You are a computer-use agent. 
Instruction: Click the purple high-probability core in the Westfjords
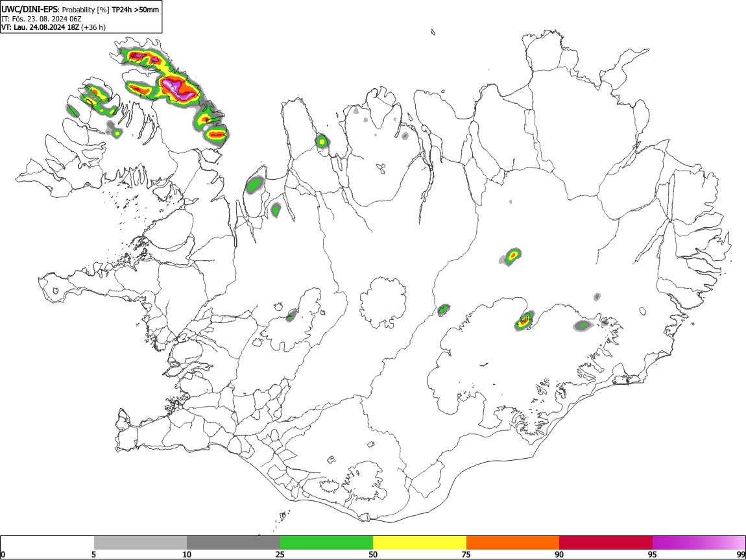175,89
